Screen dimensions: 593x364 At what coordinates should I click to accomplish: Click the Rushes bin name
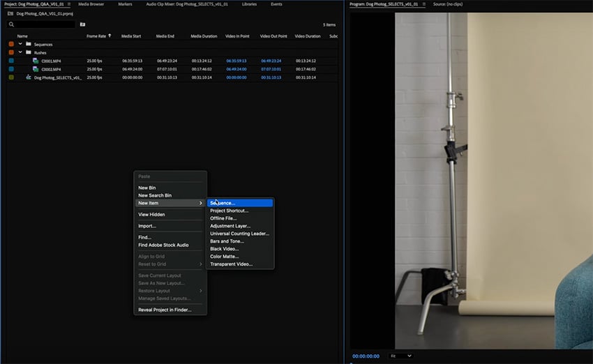coord(40,53)
